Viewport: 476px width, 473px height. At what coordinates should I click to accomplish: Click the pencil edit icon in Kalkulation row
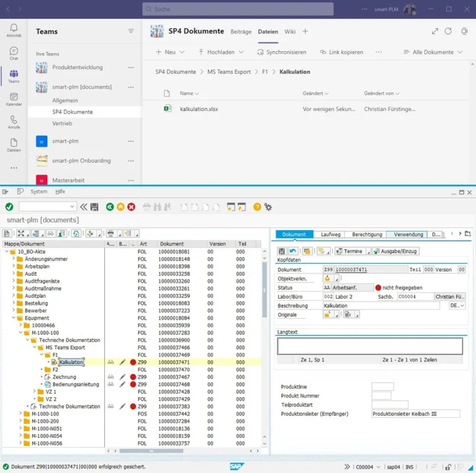(x=122, y=362)
